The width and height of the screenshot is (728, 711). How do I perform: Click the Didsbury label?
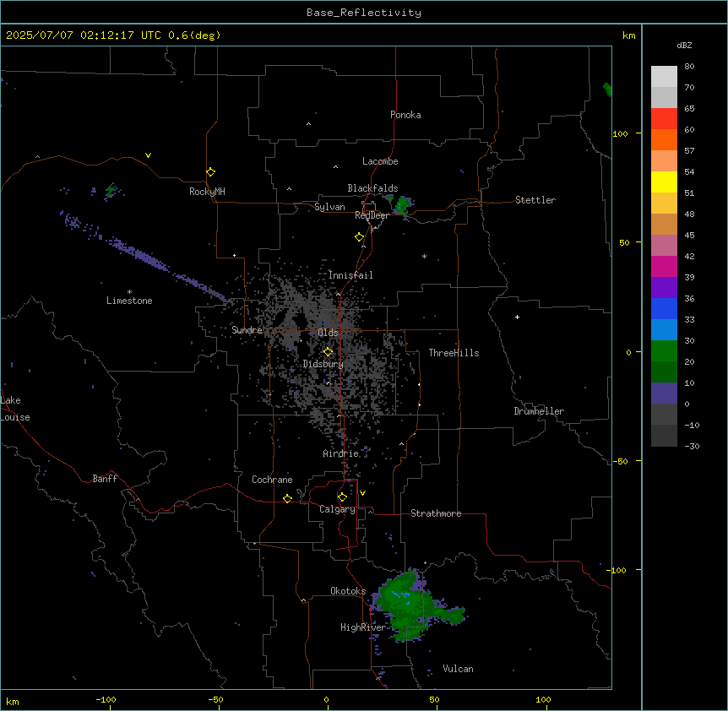[x=323, y=364]
